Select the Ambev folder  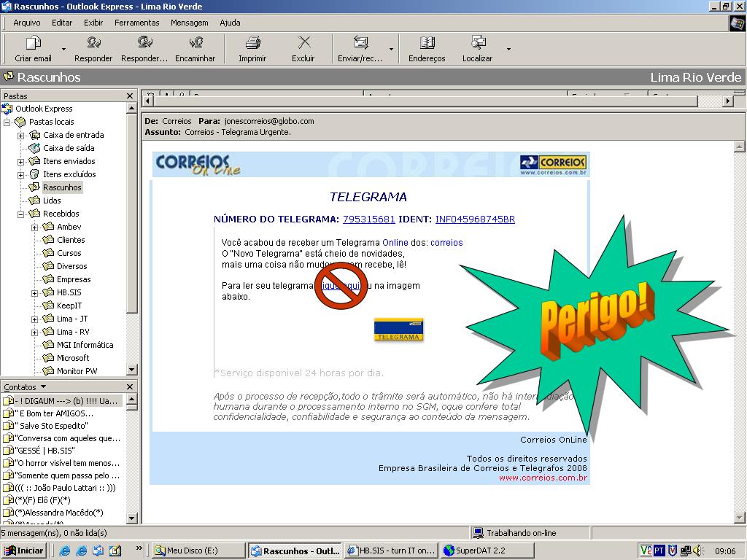[x=69, y=227]
